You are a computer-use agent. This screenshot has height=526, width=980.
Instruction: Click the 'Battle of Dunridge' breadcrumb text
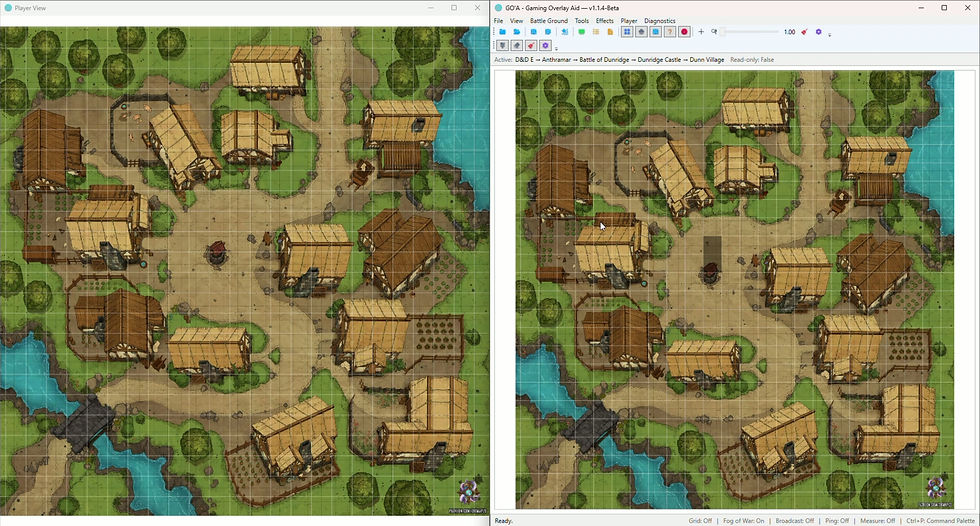coord(604,60)
